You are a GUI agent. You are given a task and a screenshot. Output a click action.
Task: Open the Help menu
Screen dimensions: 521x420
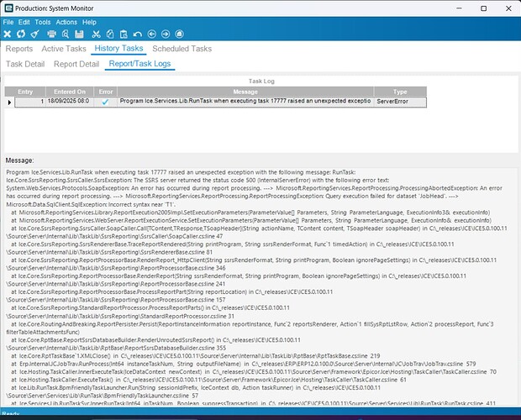pyautogui.click(x=89, y=22)
